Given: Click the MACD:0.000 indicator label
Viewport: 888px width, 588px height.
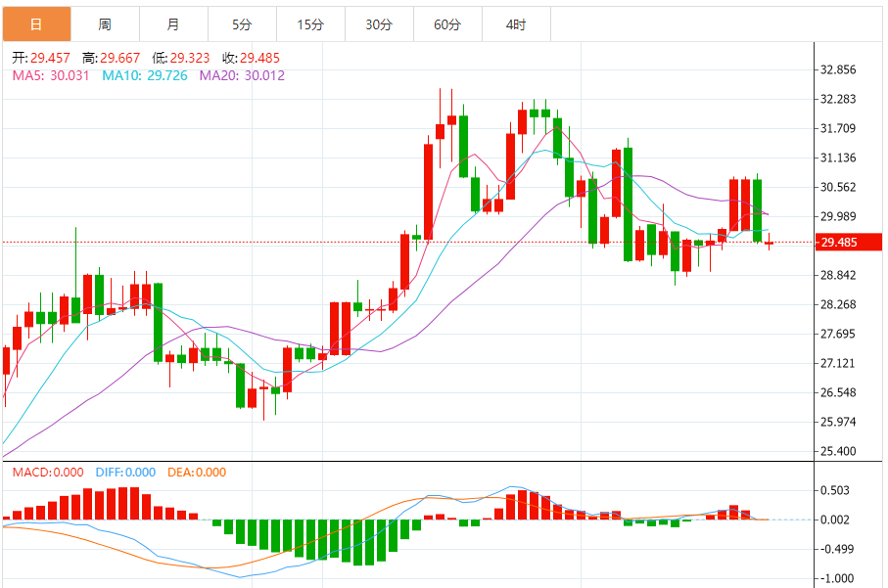Looking at the screenshot, I should 48,472.
